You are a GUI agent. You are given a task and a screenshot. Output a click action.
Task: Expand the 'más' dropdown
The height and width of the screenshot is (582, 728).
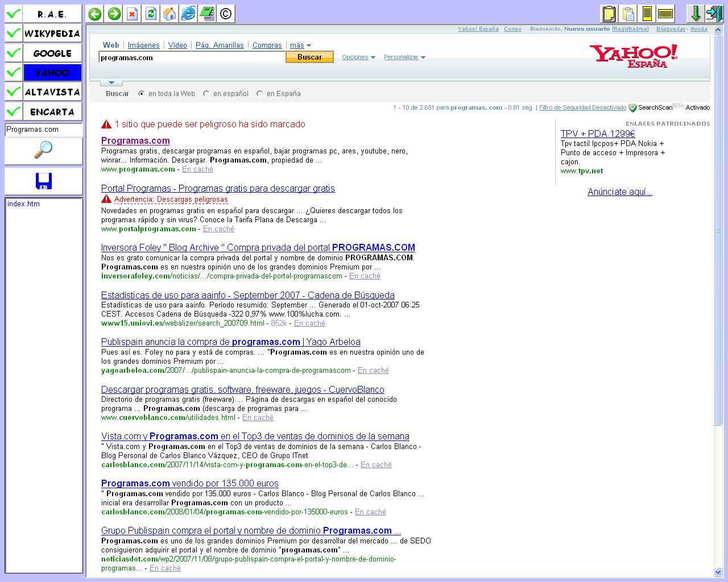click(x=300, y=45)
